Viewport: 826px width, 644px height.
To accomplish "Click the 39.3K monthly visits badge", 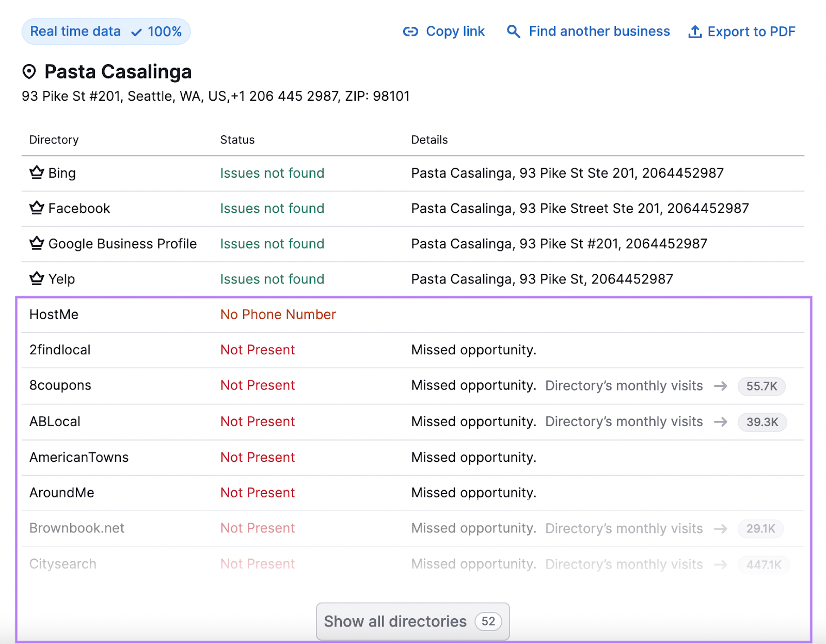I will pyautogui.click(x=762, y=422).
